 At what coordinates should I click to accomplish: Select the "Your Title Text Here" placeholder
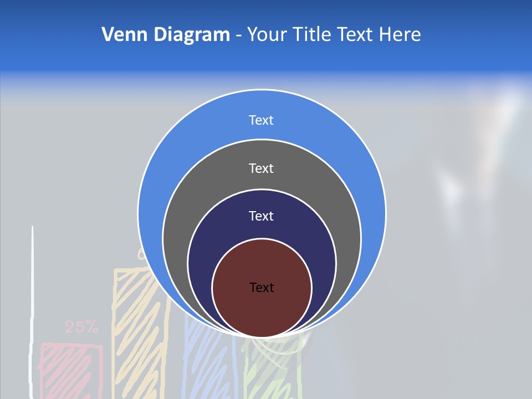tap(334, 35)
